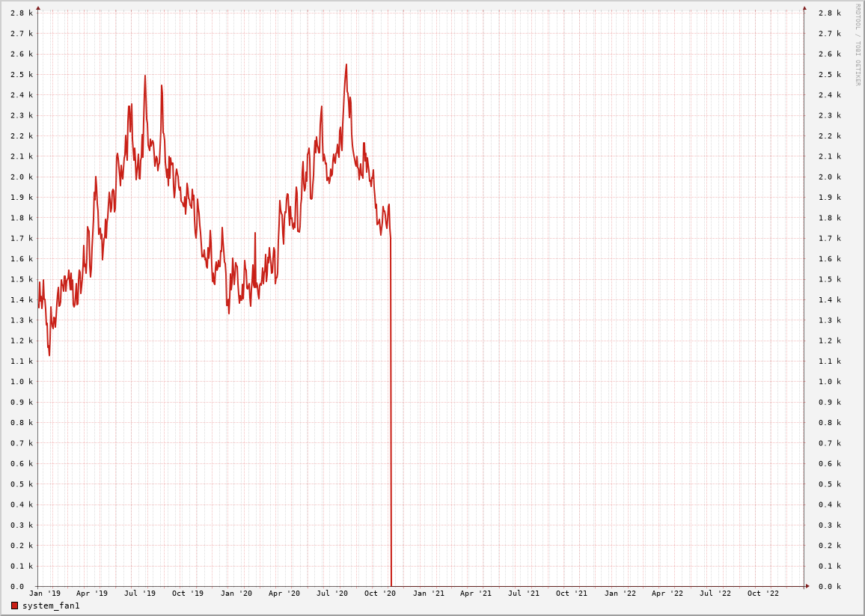The width and height of the screenshot is (865, 616).
Task: Select the Jan '20 x-axis label
Action: 236,594
